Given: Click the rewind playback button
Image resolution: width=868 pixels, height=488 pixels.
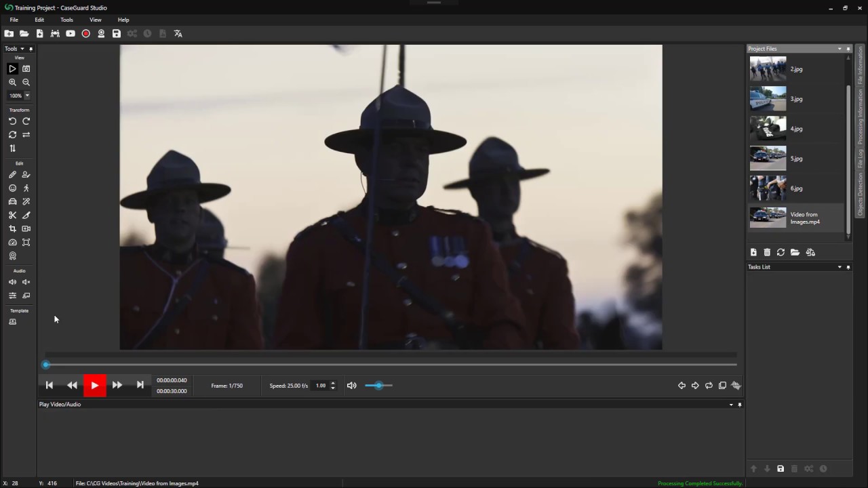Looking at the screenshot, I should pos(72,385).
